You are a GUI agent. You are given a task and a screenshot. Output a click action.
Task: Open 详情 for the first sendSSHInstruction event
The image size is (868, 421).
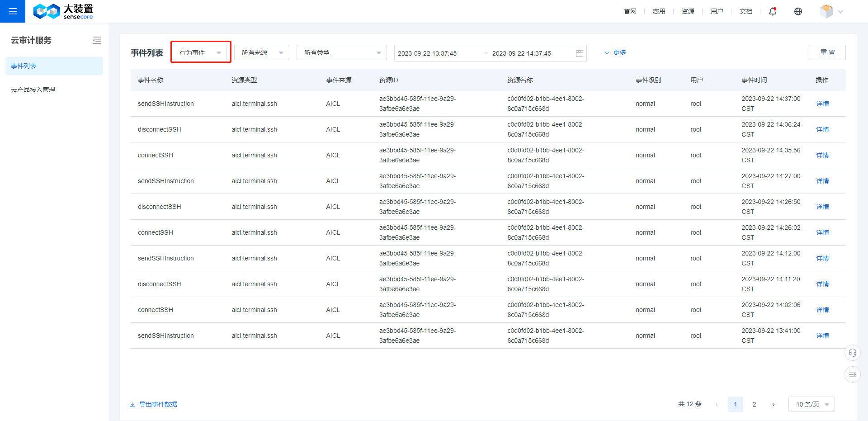822,104
